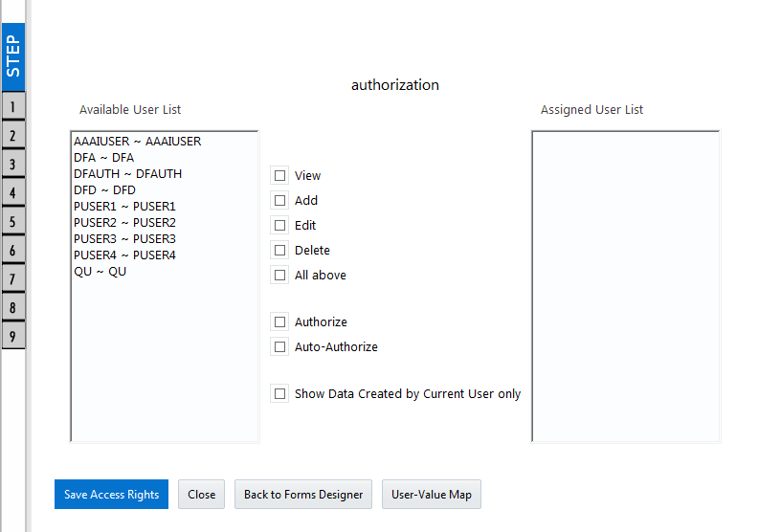Select step 3 tab
Screen dimensions: 758x532
12,165
